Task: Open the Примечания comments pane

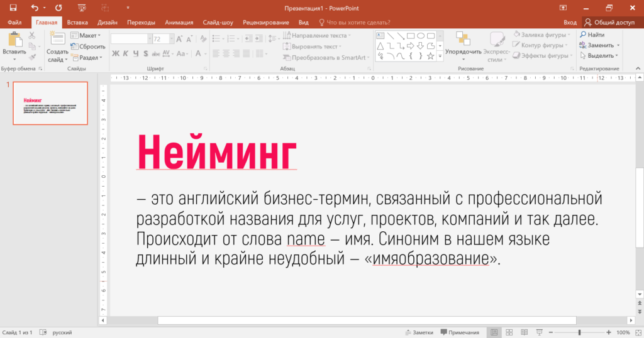Action: [460, 332]
